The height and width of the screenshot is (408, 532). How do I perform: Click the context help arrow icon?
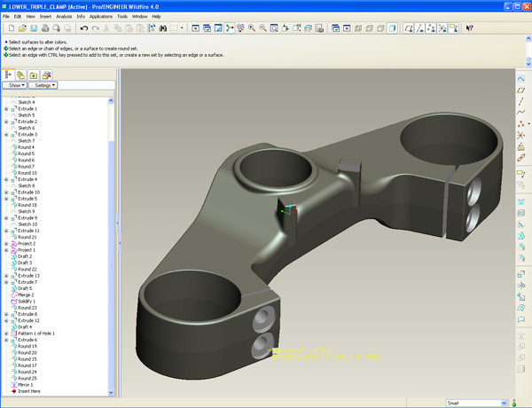click(x=470, y=28)
